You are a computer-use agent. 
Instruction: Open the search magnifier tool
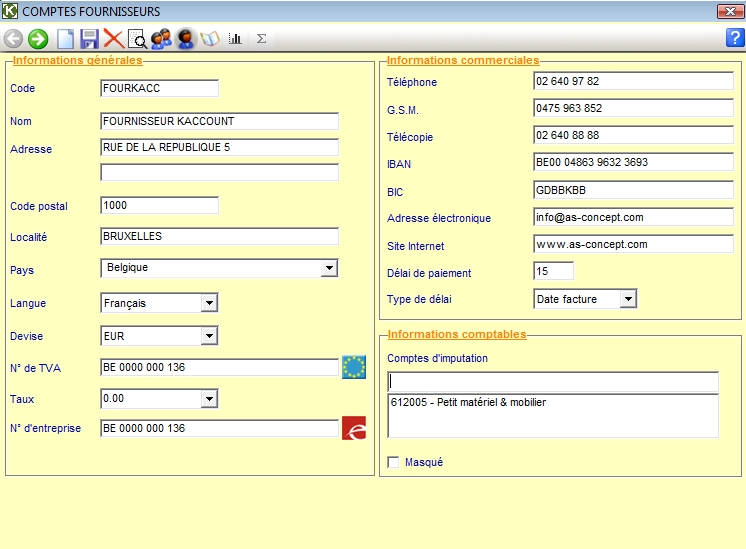click(x=137, y=39)
